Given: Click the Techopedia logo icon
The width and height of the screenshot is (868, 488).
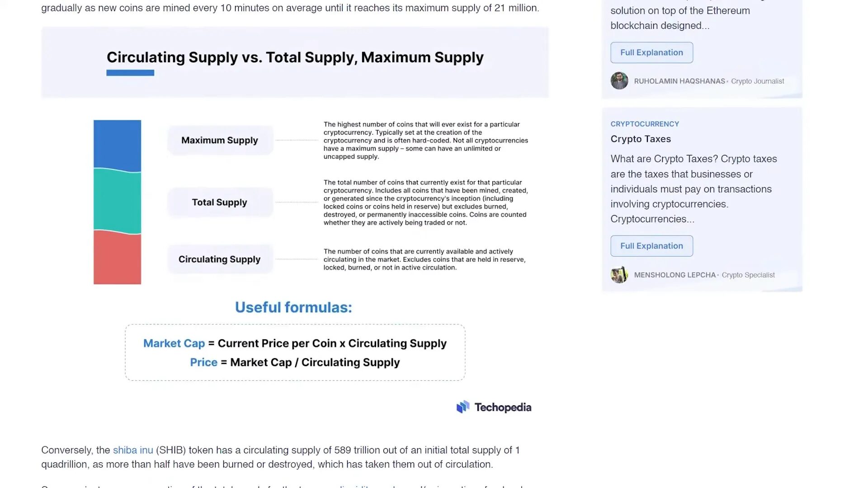Looking at the screenshot, I should coord(463,407).
